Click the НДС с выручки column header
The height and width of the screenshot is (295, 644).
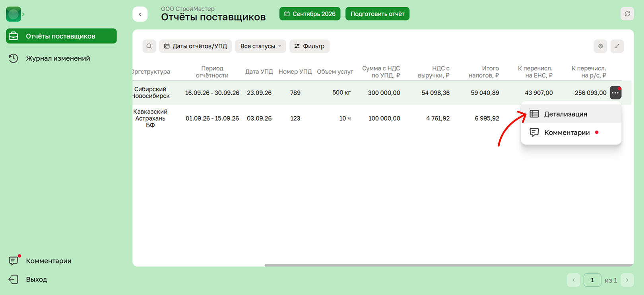[x=434, y=72]
